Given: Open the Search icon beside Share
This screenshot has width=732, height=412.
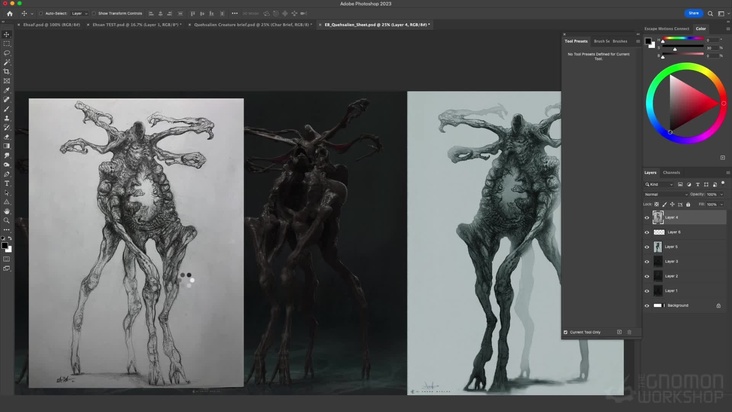Looking at the screenshot, I should click(x=712, y=13).
